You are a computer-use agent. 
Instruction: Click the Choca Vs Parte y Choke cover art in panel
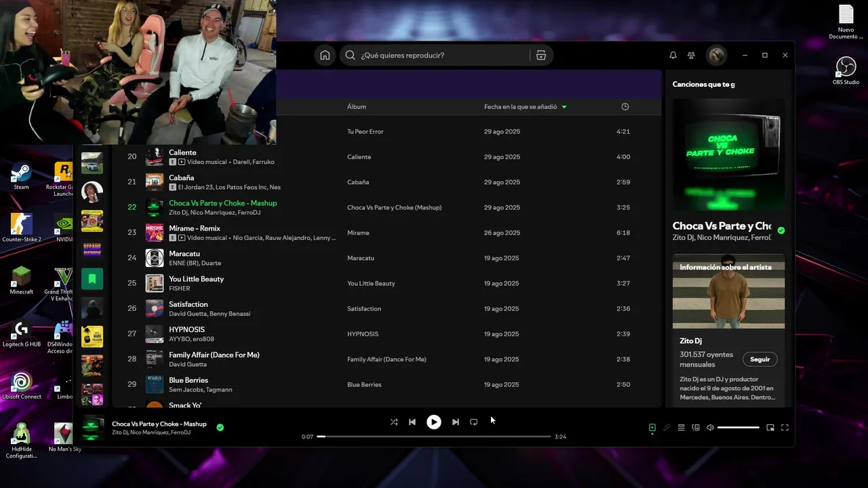click(729, 155)
